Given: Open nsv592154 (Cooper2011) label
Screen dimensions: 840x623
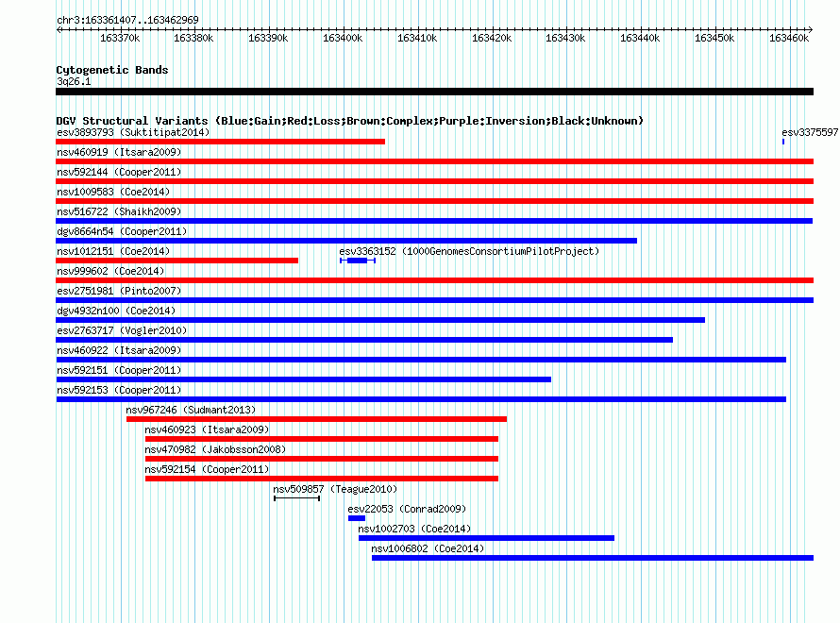Looking at the screenshot, I should click(207, 469).
